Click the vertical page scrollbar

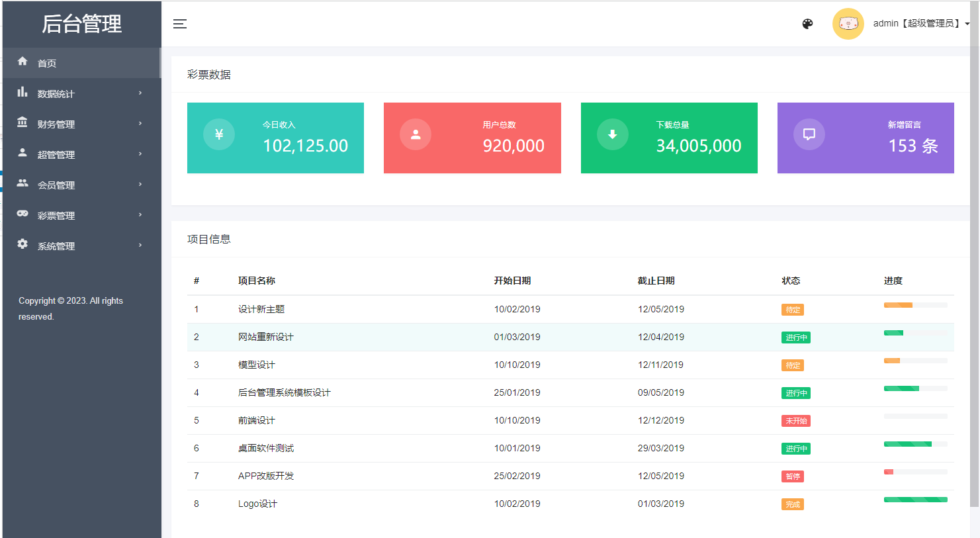pos(974,265)
